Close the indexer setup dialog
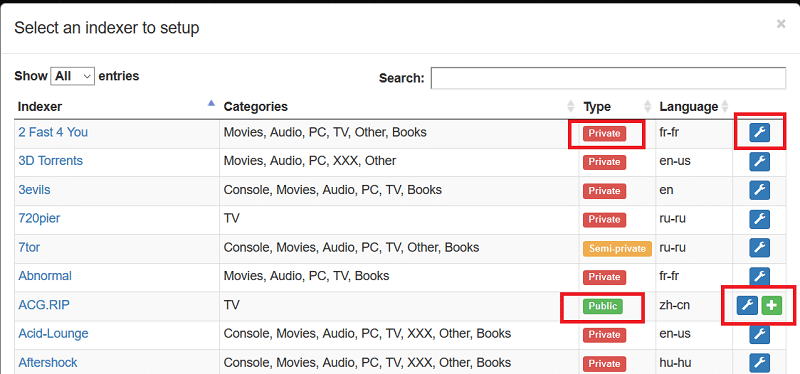This screenshot has height=374, width=800. pyautogui.click(x=781, y=23)
